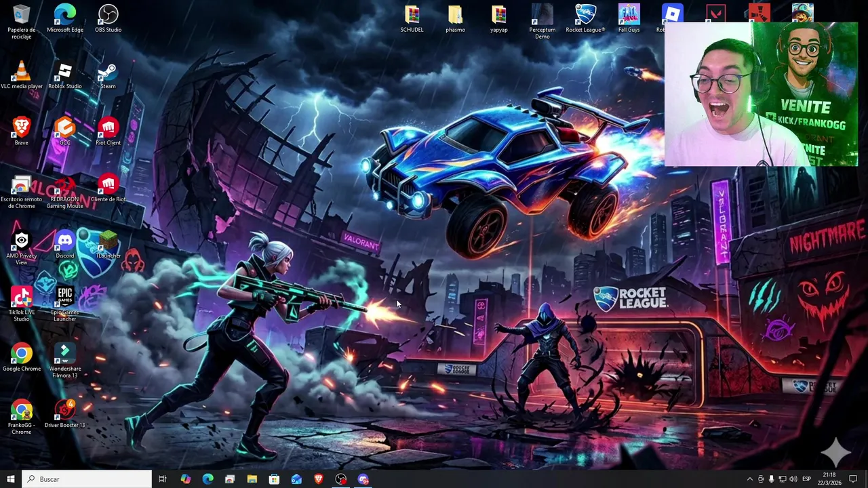This screenshot has width=868, height=488.
Task: Select the Roblox Studio desktop shortcut
Action: point(64,75)
